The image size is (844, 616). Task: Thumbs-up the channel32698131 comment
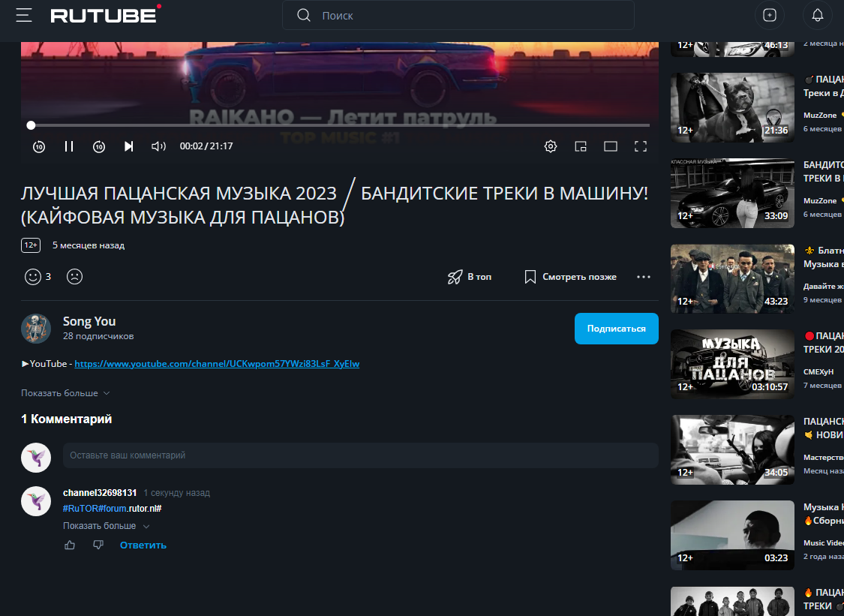70,545
